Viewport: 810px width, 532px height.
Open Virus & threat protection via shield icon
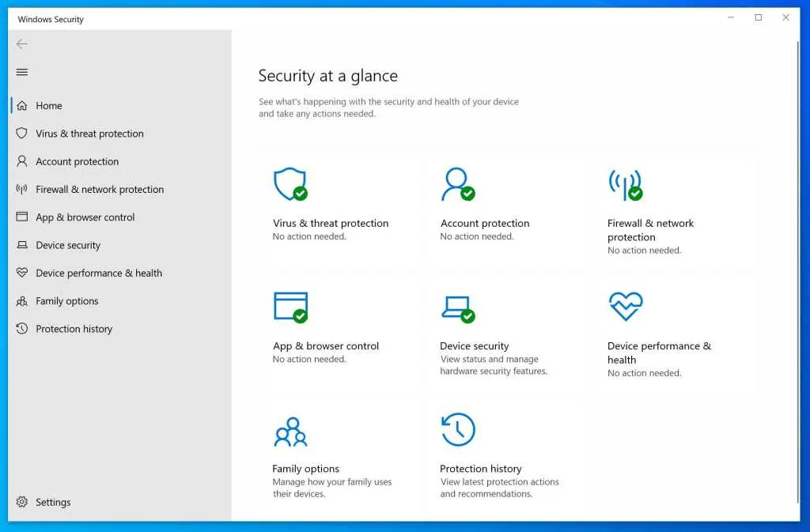pos(291,184)
